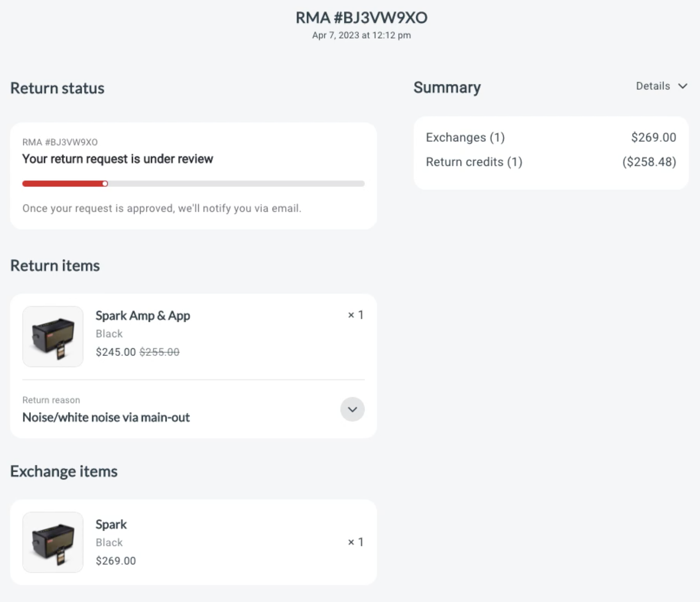Click the $245.00 discounted price

(115, 352)
